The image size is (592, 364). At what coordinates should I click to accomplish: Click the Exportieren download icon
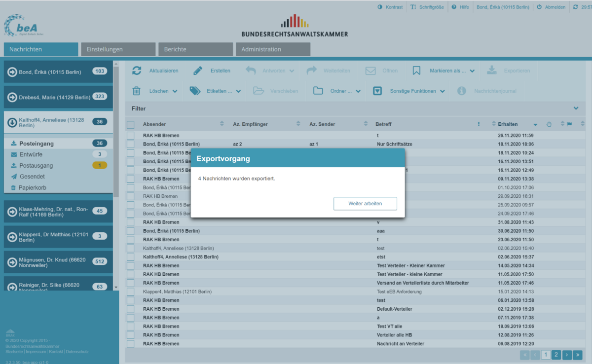point(492,71)
